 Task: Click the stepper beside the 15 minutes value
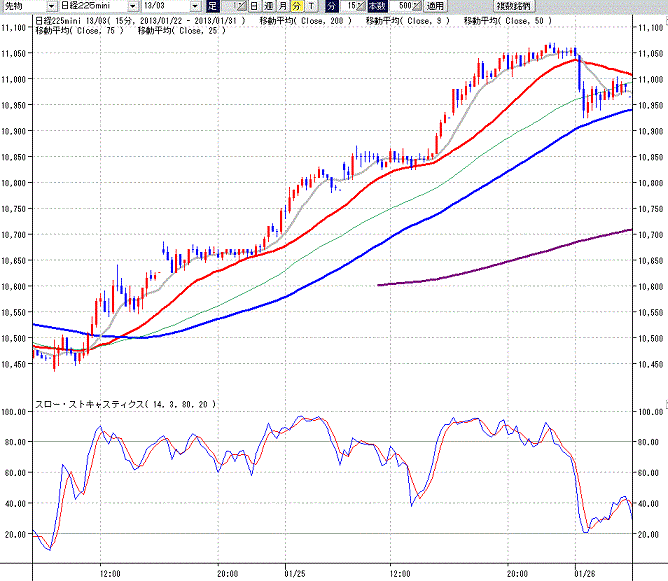(361, 6)
